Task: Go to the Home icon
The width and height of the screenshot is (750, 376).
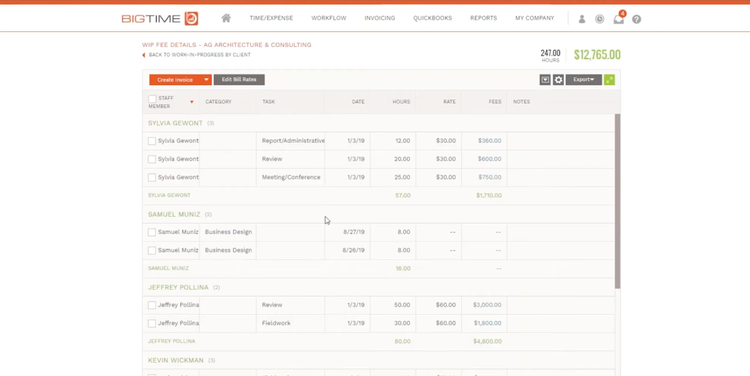Action: click(x=226, y=18)
